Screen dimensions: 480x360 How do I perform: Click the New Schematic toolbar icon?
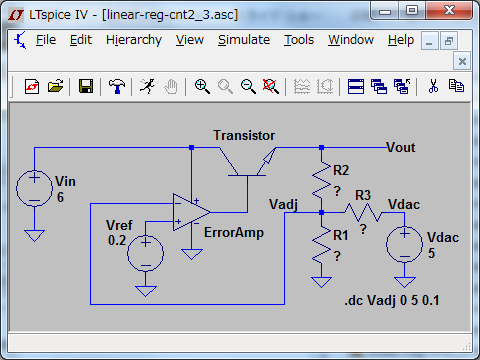(32, 87)
